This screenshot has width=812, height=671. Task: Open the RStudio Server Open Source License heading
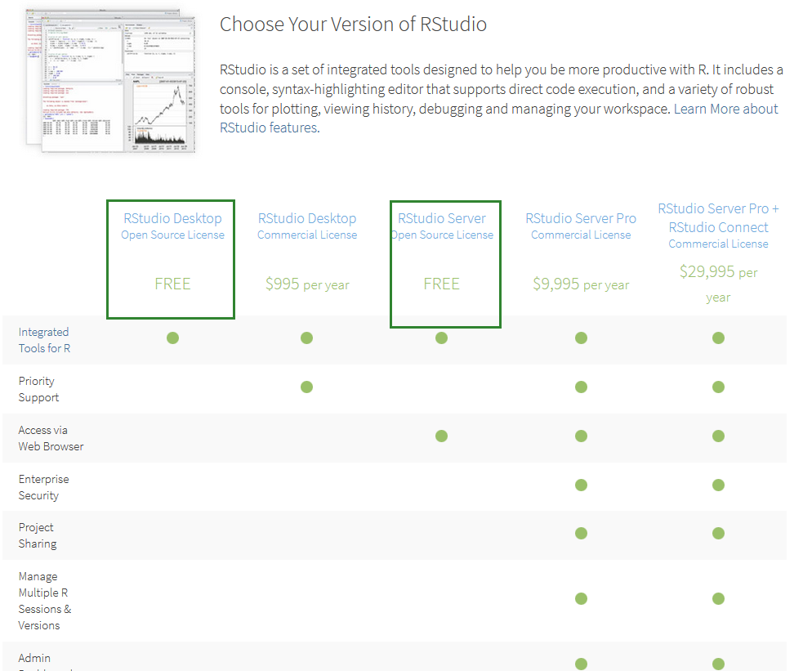442,226
